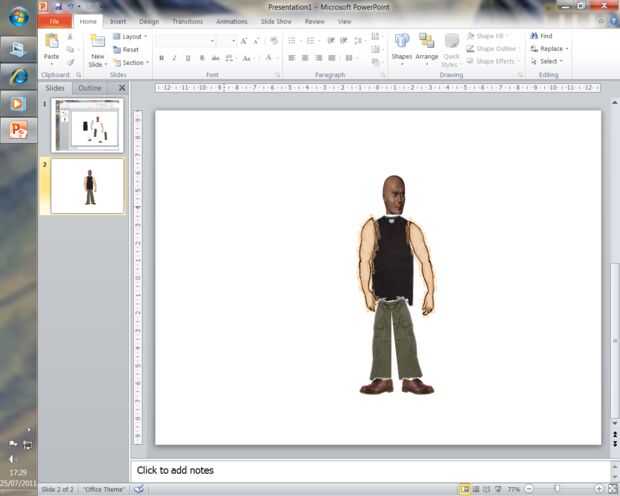Viewport: 620px width, 496px height.
Task: Switch to the Insert ribbon tab
Action: pyautogui.click(x=118, y=21)
